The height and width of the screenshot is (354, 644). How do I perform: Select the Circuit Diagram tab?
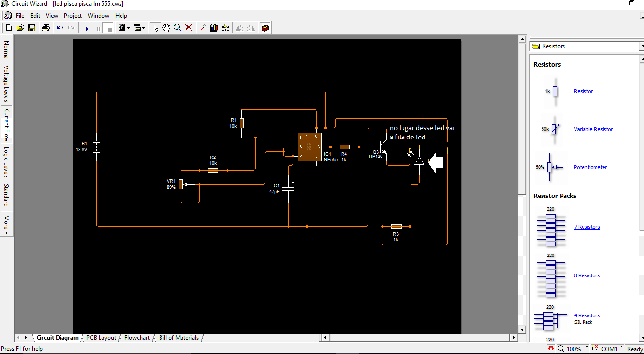click(x=57, y=338)
